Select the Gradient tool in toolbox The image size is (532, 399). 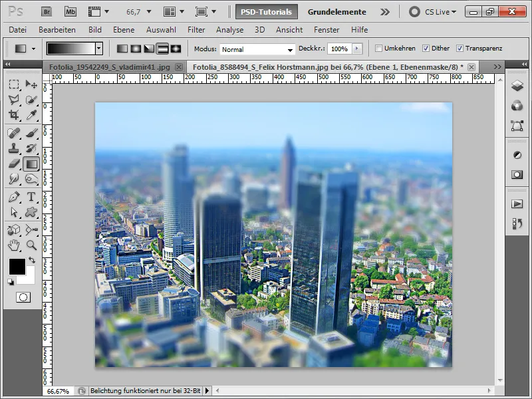click(x=31, y=164)
